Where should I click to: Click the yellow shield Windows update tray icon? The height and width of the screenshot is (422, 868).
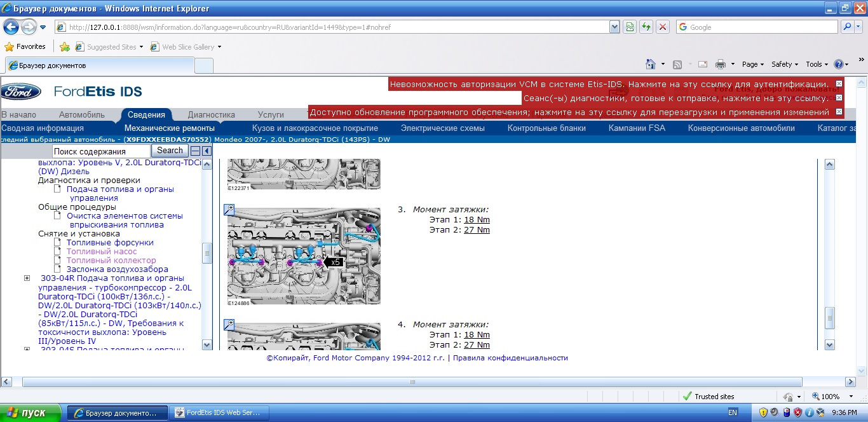pos(764,412)
